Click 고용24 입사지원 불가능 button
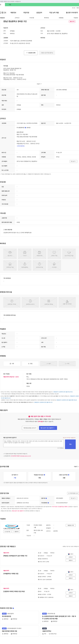Viewport: 79px width, 644px height. (47, 53)
